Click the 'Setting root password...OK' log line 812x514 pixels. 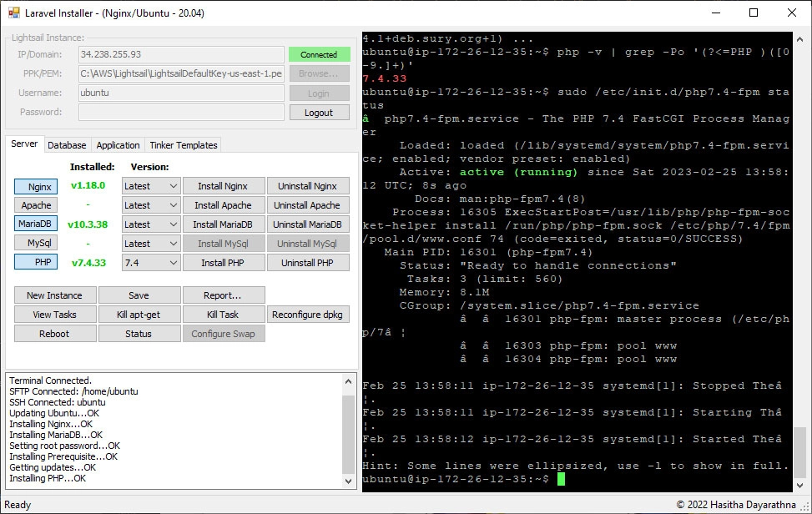point(65,446)
